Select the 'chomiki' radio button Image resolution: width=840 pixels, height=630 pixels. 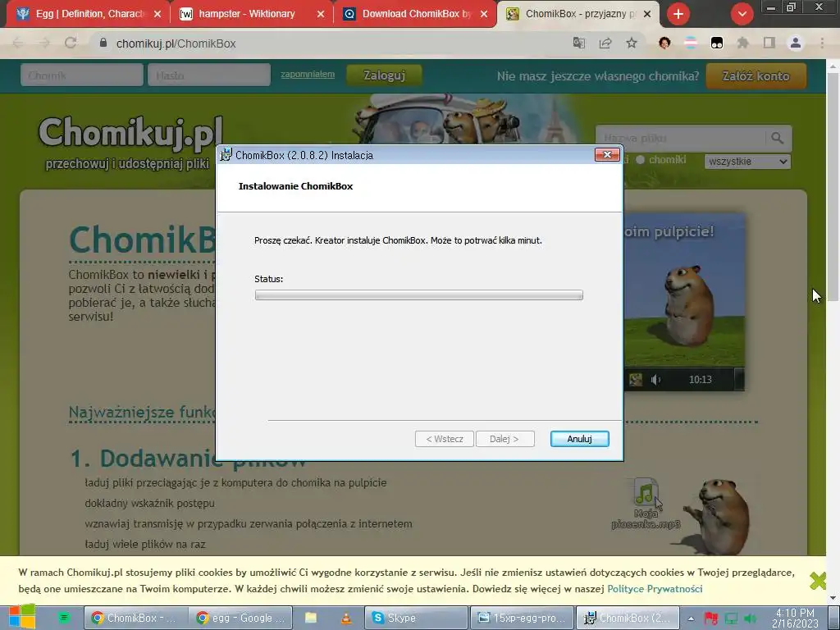click(x=640, y=160)
